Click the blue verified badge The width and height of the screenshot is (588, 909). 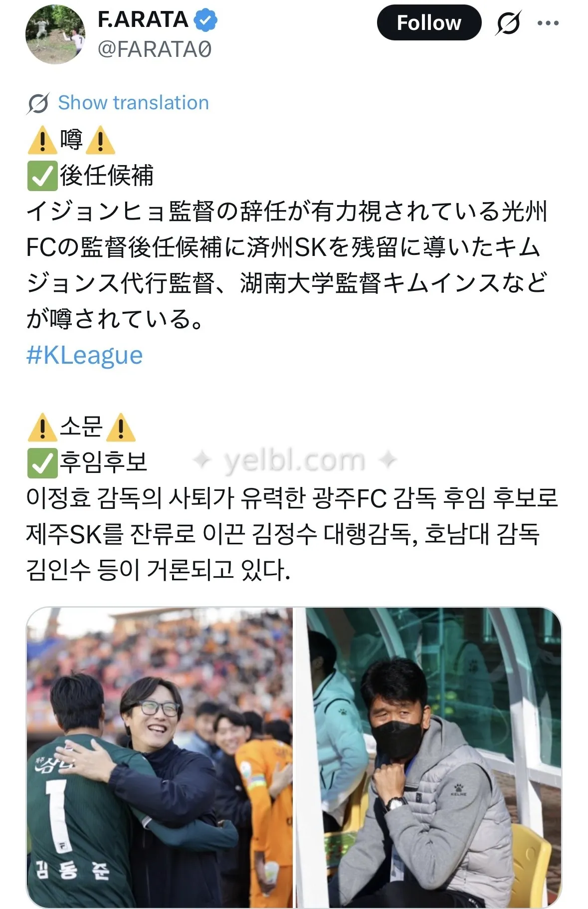pyautogui.click(x=205, y=20)
